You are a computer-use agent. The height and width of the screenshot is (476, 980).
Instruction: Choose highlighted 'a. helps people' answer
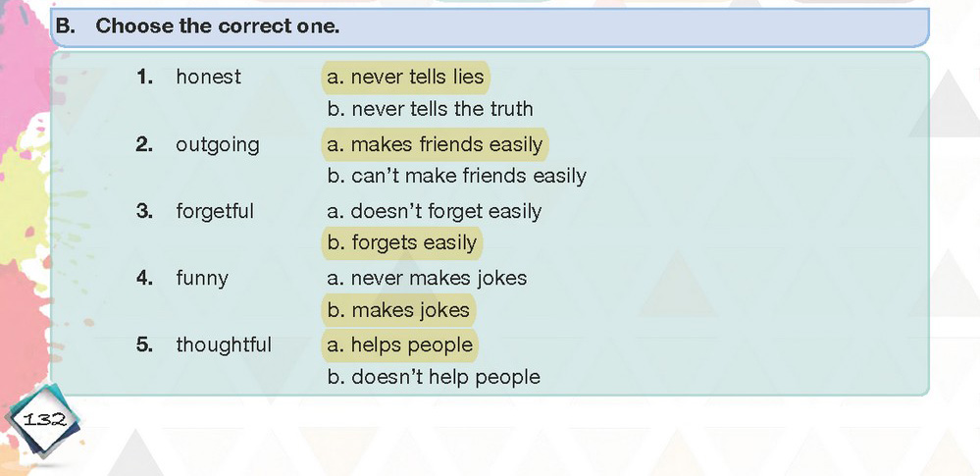pyautogui.click(x=399, y=344)
